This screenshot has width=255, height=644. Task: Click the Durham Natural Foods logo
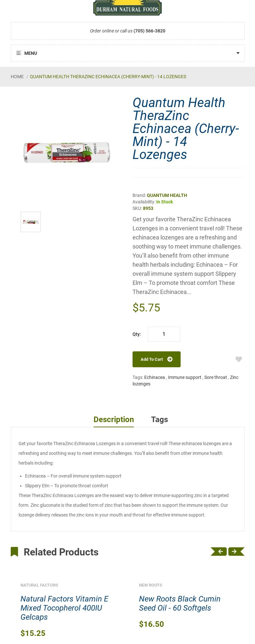point(127,7)
